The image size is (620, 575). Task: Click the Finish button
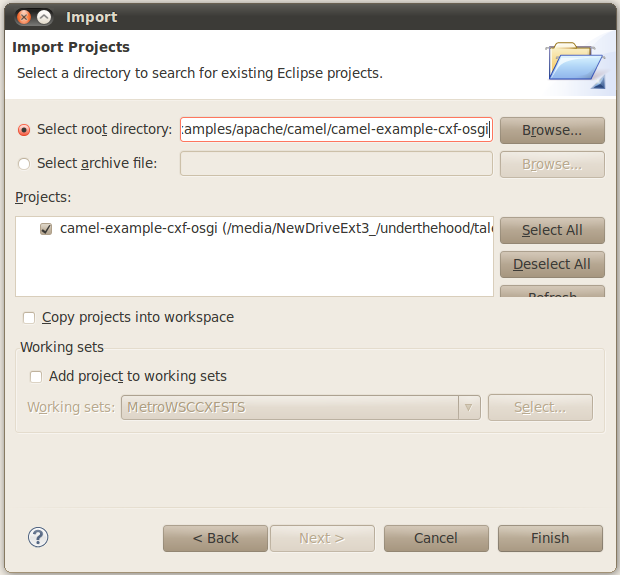coord(550,538)
